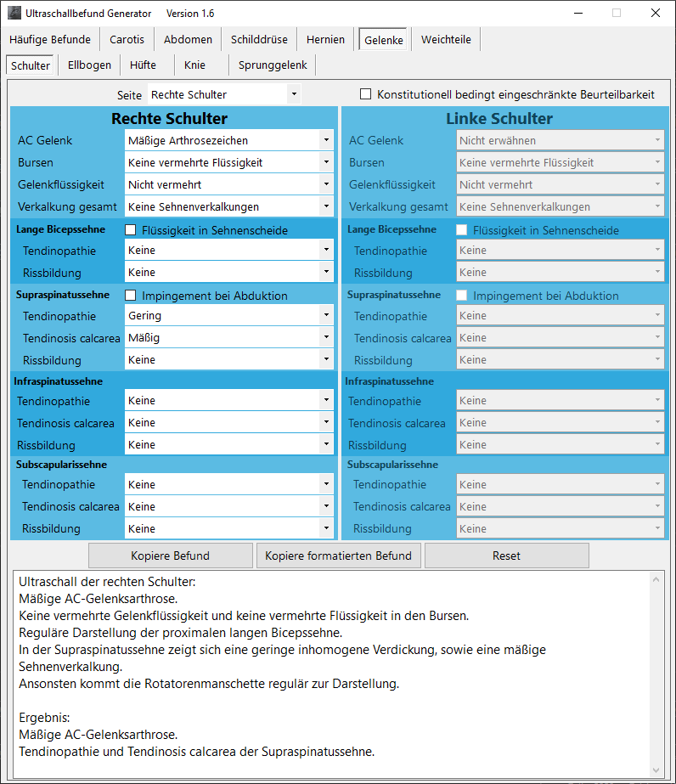
Task: Open right Verkalkung gesamt dropdown
Action: 229,206
